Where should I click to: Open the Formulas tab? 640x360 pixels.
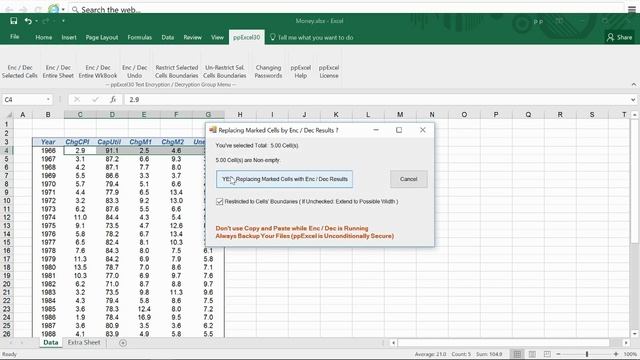tap(140, 37)
